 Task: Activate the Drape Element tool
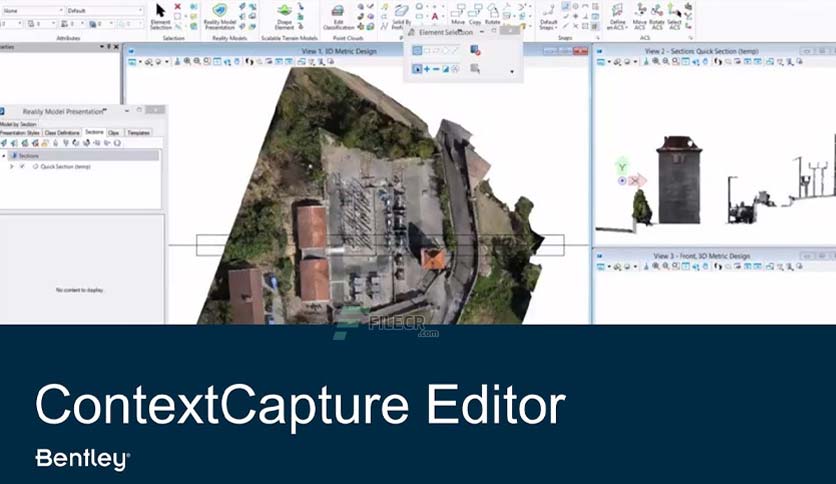[284, 16]
